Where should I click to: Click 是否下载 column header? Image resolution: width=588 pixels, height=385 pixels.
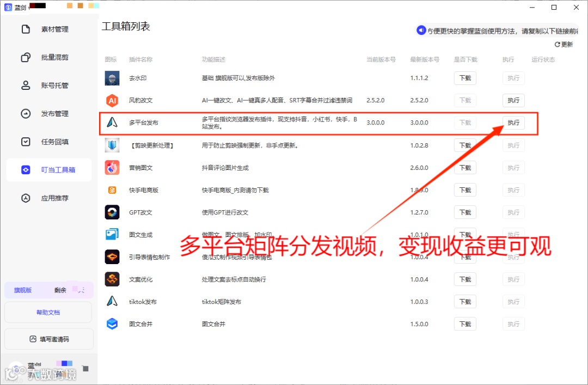tap(465, 59)
